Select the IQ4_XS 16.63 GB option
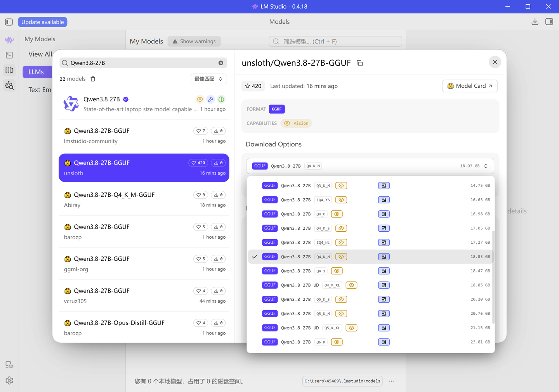This screenshot has width=559, height=392. tap(370, 200)
